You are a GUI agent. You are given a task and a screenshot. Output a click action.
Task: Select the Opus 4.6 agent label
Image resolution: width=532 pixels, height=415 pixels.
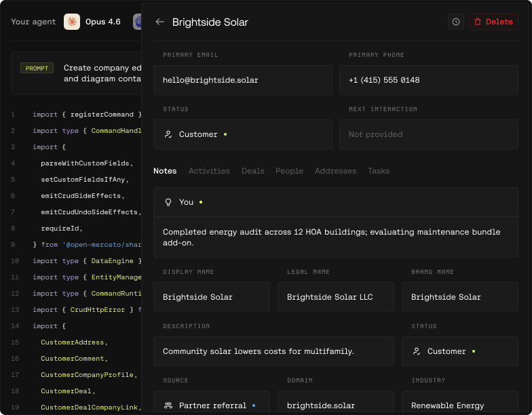103,22
